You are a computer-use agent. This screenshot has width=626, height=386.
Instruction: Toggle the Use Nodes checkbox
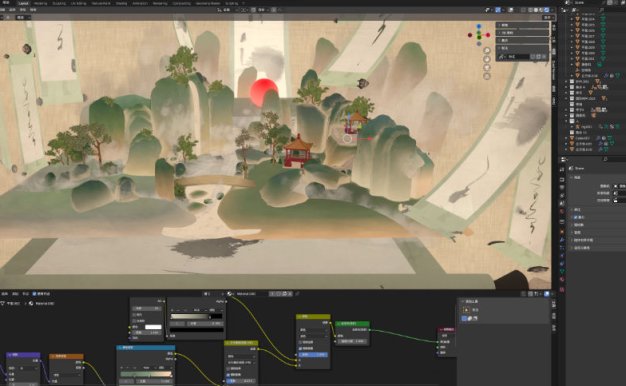(x=34, y=294)
